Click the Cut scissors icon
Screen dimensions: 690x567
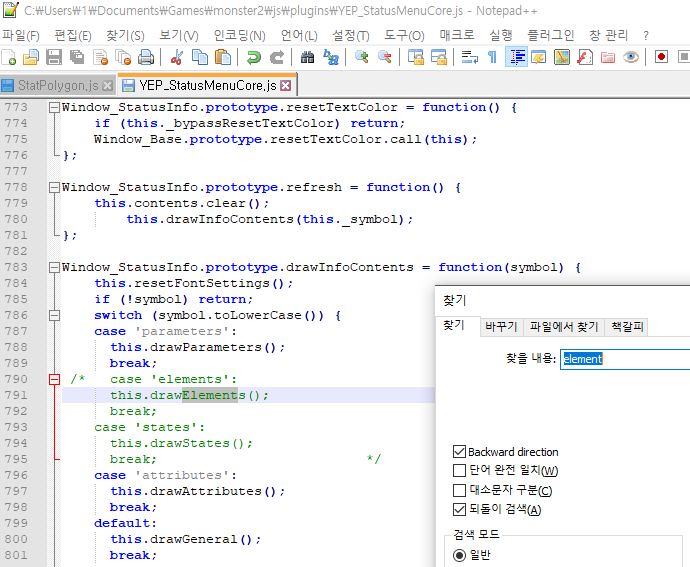tap(177, 57)
